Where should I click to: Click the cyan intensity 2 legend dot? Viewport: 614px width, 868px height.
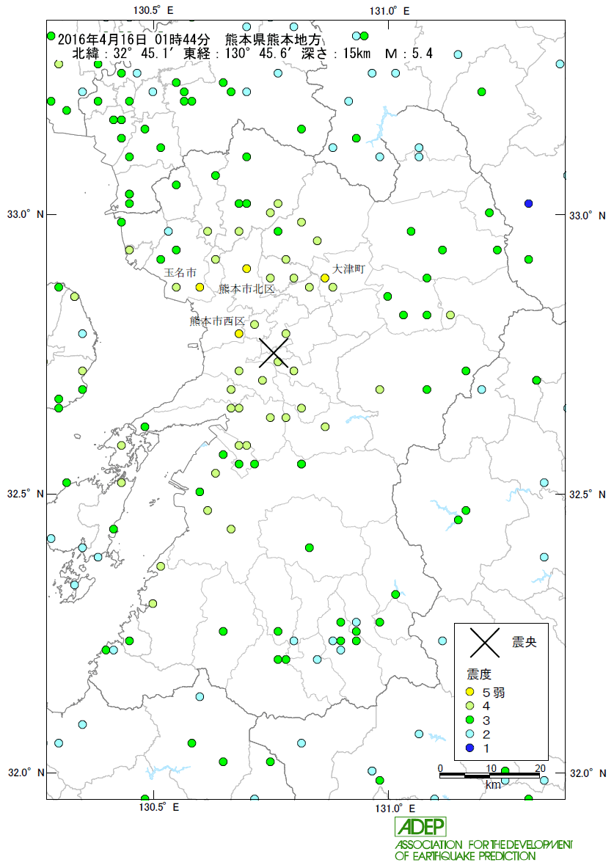click(x=470, y=734)
